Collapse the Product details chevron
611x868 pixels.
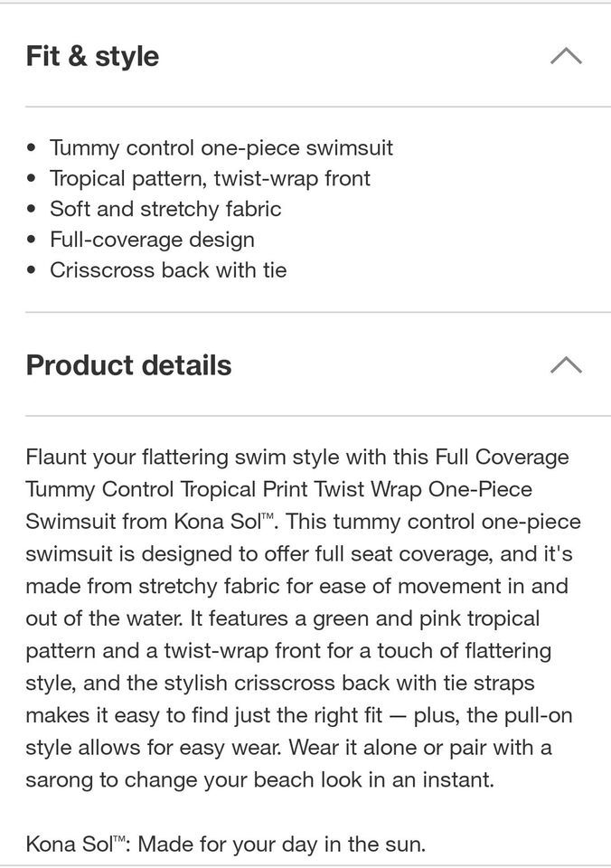566,365
